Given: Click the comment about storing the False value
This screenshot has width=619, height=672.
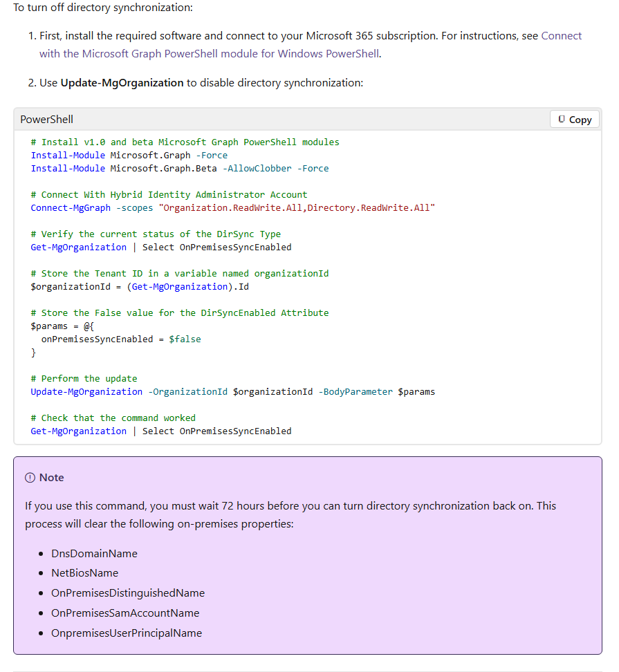Looking at the screenshot, I should tap(180, 313).
